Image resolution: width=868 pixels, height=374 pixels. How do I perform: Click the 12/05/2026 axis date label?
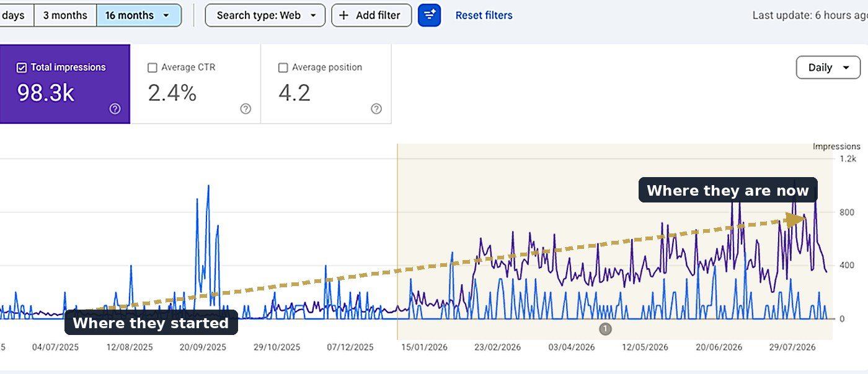645,347
